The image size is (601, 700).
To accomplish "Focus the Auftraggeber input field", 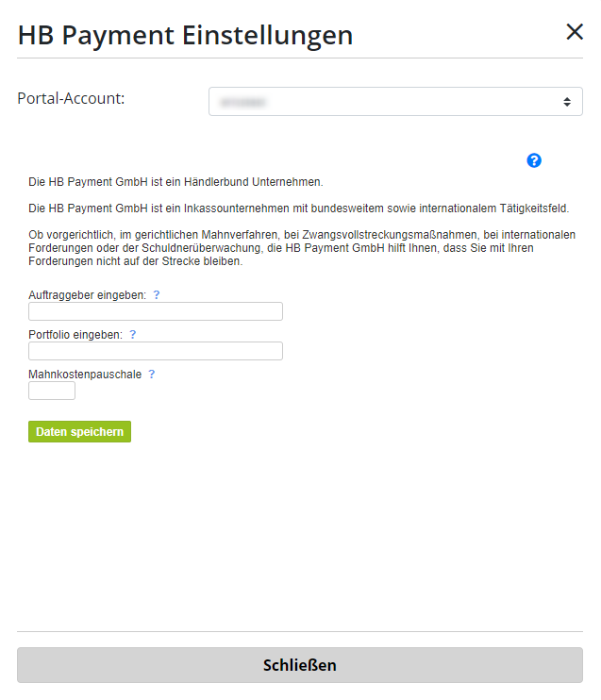I will (x=156, y=311).
